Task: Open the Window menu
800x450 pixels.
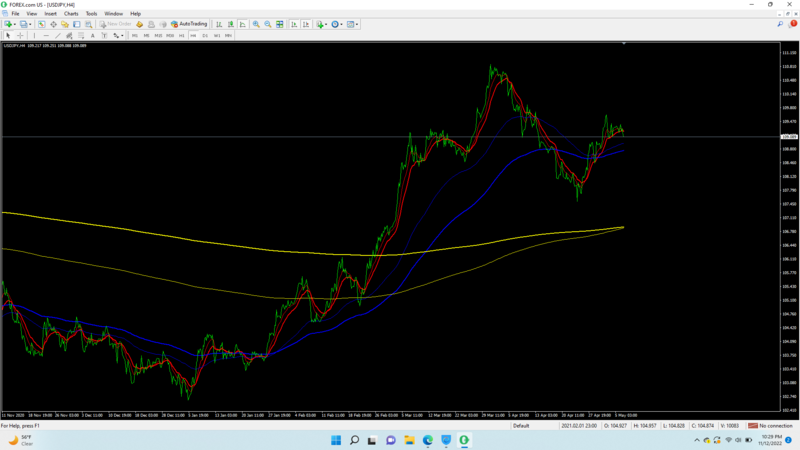Action: pyautogui.click(x=113, y=14)
